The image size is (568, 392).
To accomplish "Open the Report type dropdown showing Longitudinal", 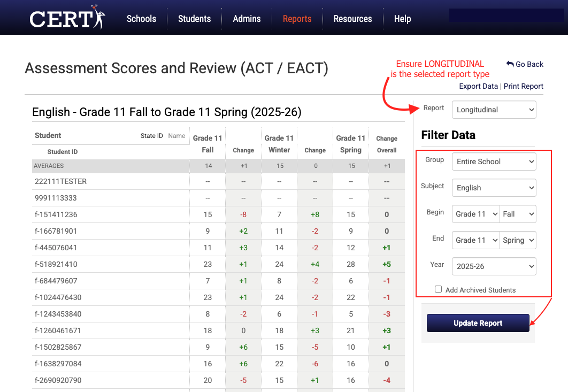I will click(494, 110).
